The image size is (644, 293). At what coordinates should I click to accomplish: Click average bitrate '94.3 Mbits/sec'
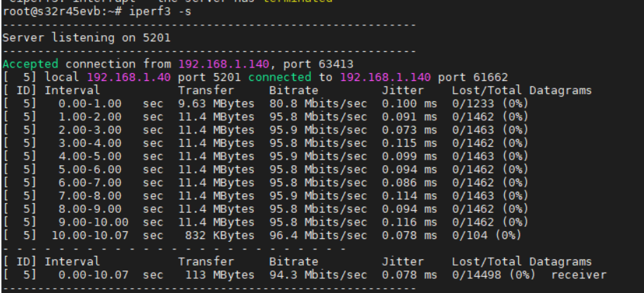[x=318, y=275]
